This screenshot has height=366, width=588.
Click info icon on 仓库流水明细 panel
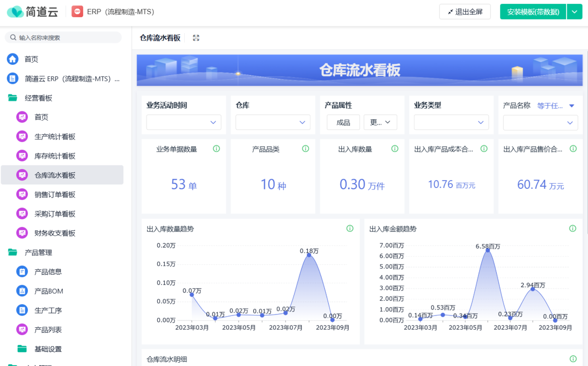[x=573, y=359]
